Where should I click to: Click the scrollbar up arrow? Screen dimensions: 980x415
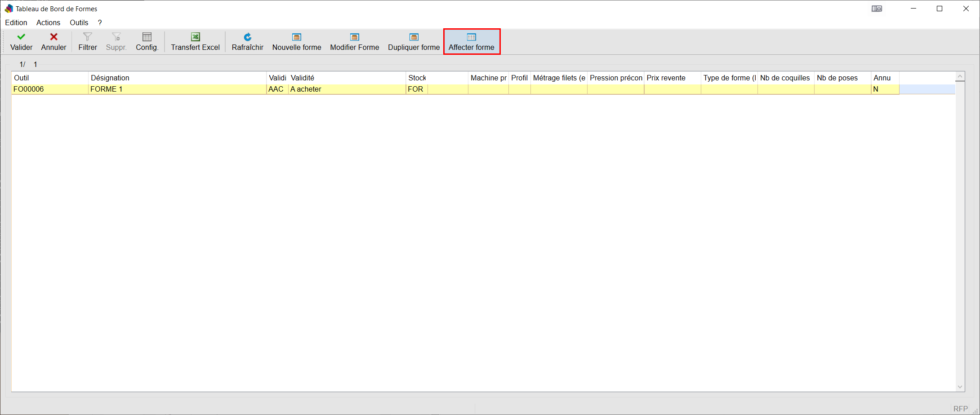[960, 77]
